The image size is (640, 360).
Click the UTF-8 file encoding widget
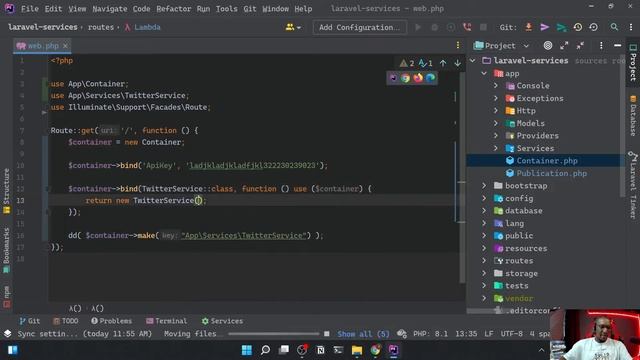point(511,334)
